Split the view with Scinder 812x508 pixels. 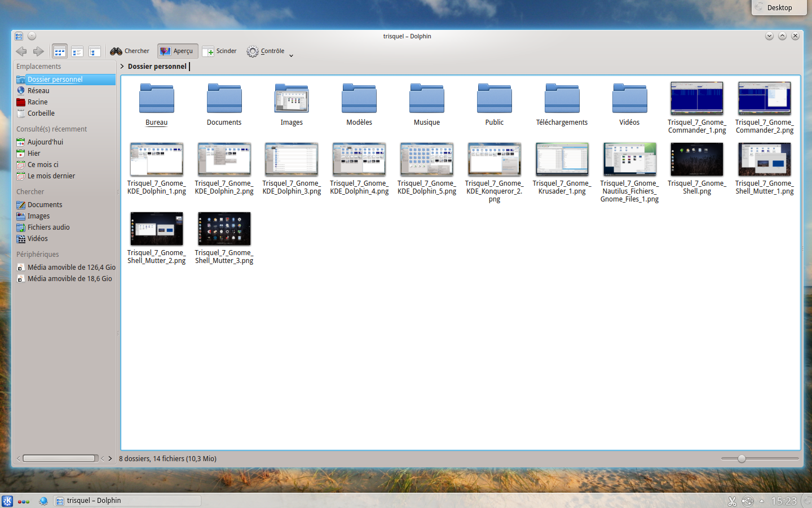click(x=220, y=51)
